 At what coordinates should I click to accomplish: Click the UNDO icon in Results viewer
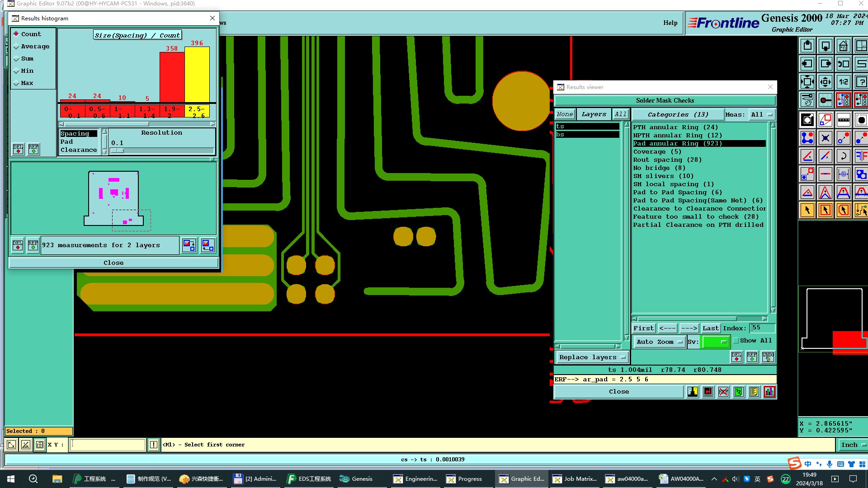click(x=768, y=357)
